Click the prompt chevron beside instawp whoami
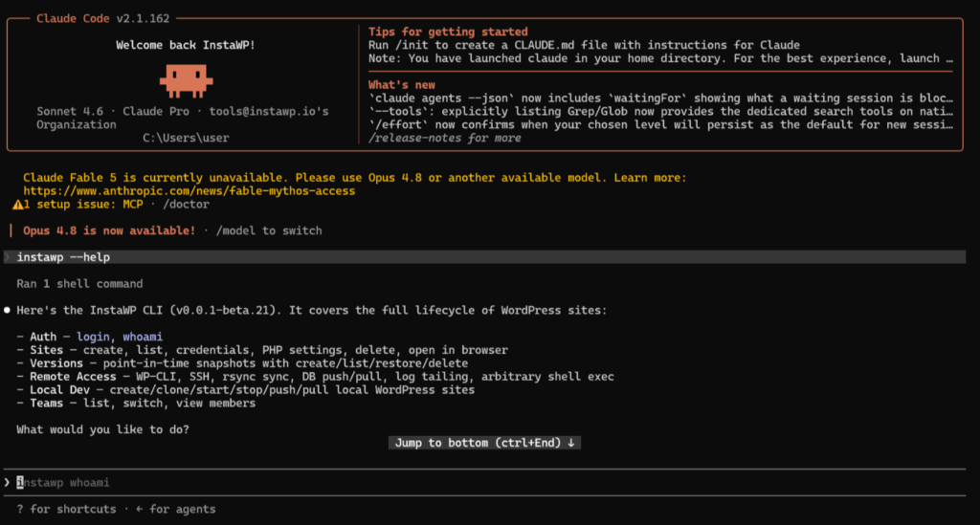 point(7,483)
